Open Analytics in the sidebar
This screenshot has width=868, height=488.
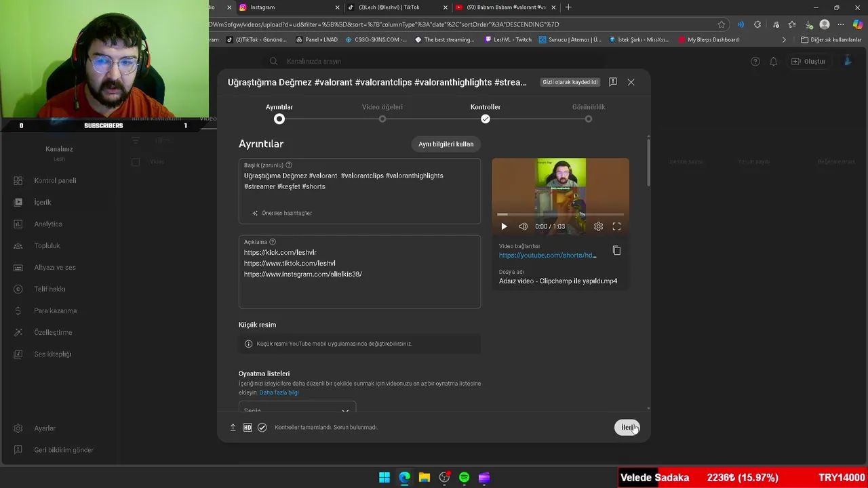pyautogui.click(x=47, y=224)
